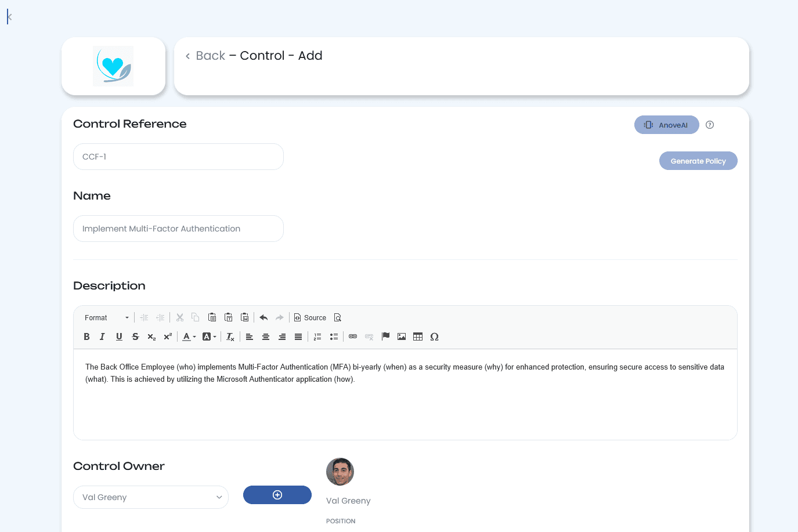The image size is (798, 532).
Task: Go Back from Control Add page
Action: pyautogui.click(x=205, y=56)
